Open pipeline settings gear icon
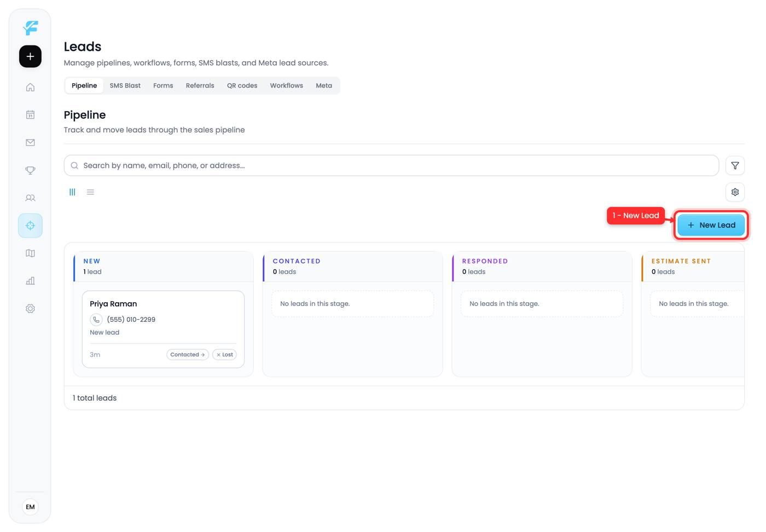 coord(735,192)
